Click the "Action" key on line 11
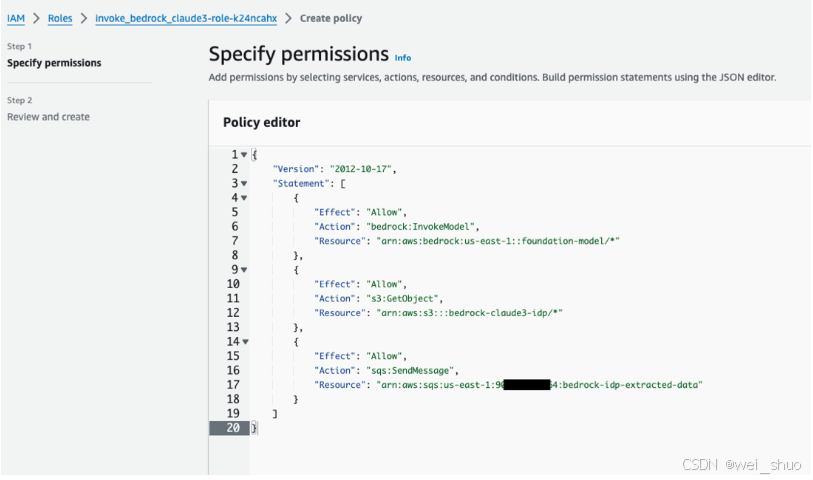The height and width of the screenshot is (480, 813). [334, 299]
